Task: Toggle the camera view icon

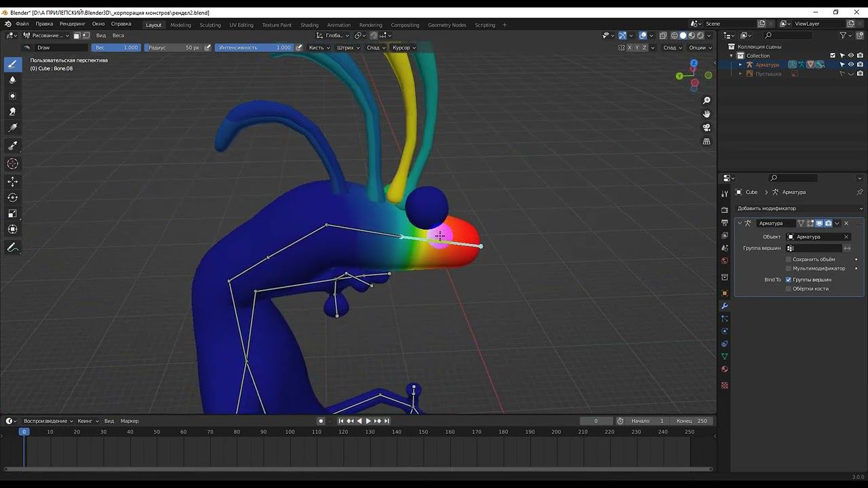Action: point(707,127)
